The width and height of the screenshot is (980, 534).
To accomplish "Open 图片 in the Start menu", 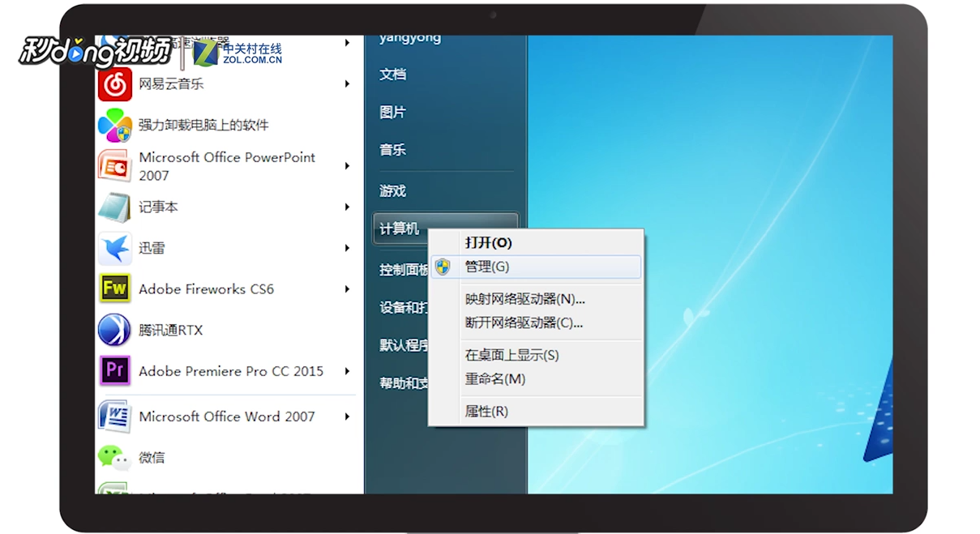I will point(392,113).
